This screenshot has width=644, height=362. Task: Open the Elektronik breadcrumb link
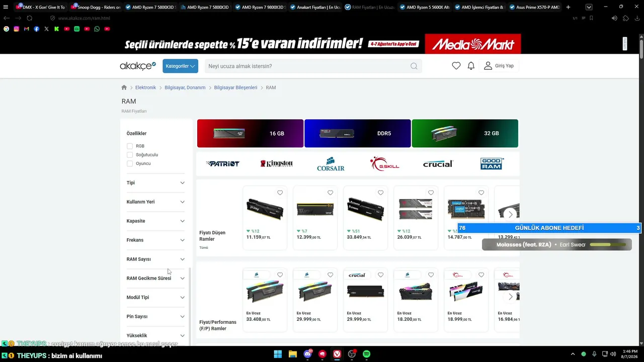(x=145, y=87)
